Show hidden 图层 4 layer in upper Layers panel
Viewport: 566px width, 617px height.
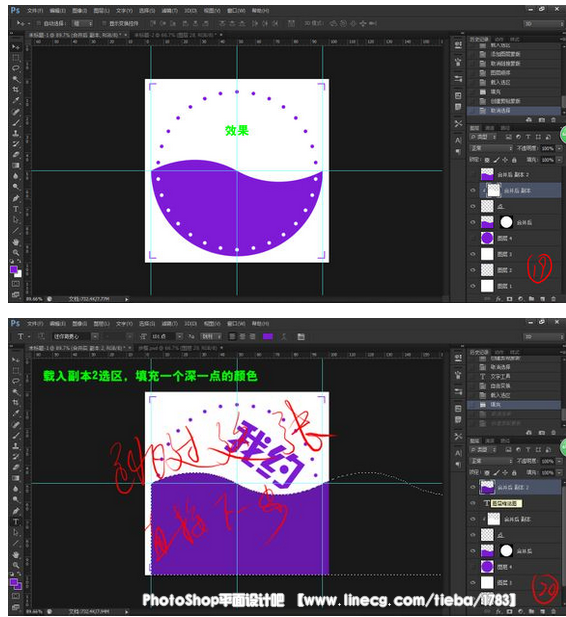[x=473, y=238]
